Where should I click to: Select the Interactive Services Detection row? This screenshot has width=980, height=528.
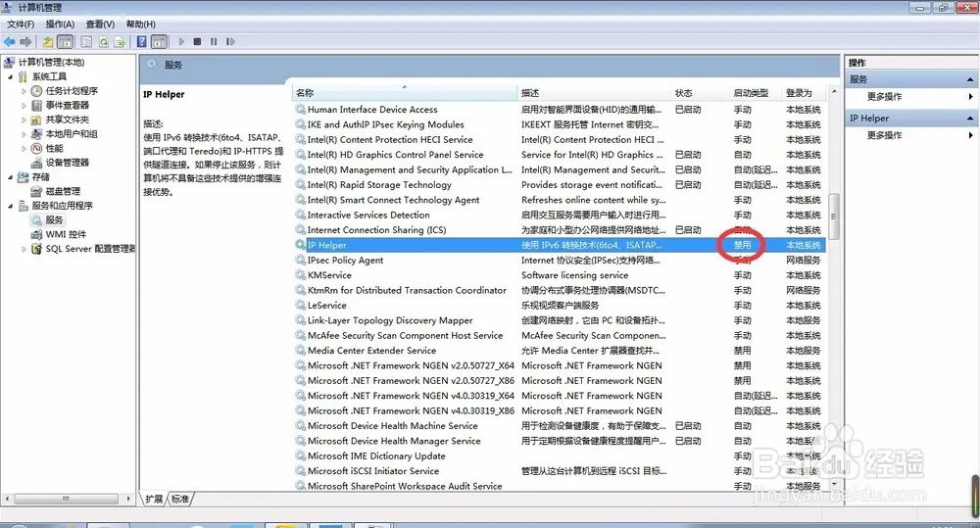pos(560,215)
